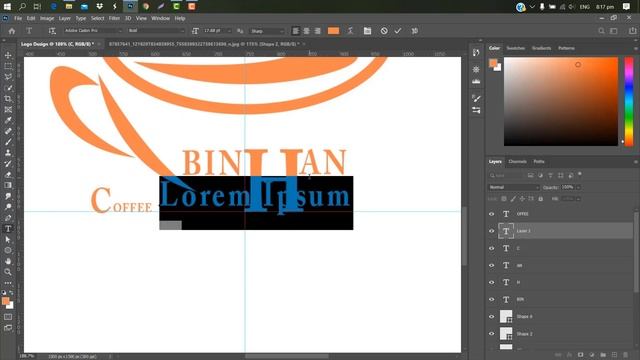
Task: Open the Opacity slider dropdown
Action: pyautogui.click(x=578, y=187)
